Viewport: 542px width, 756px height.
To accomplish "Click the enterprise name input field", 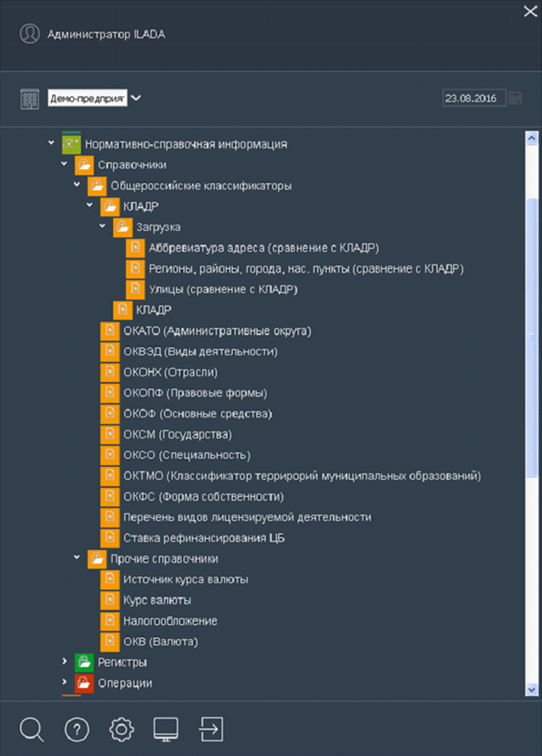I will click(x=88, y=98).
